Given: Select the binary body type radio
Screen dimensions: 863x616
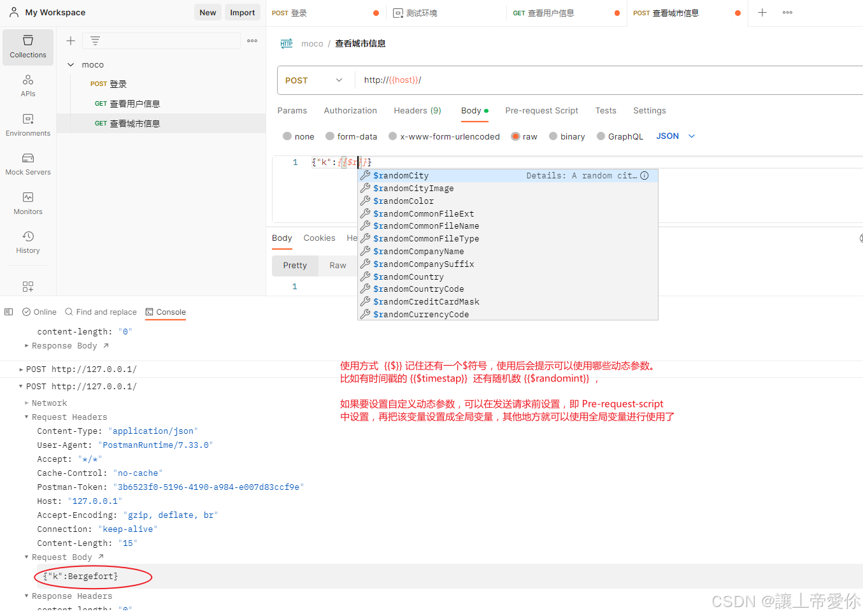Looking at the screenshot, I should point(553,136).
